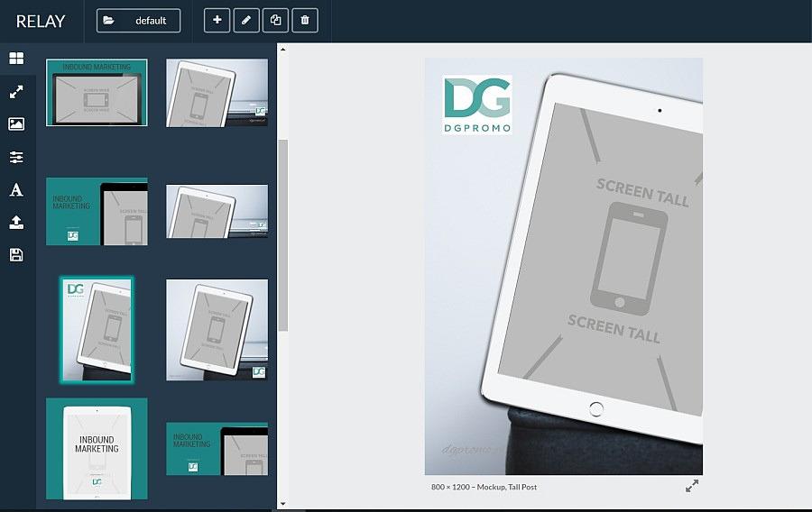Select the square tablet mockup thumbnail
The height and width of the screenshot is (512, 812).
[217, 330]
